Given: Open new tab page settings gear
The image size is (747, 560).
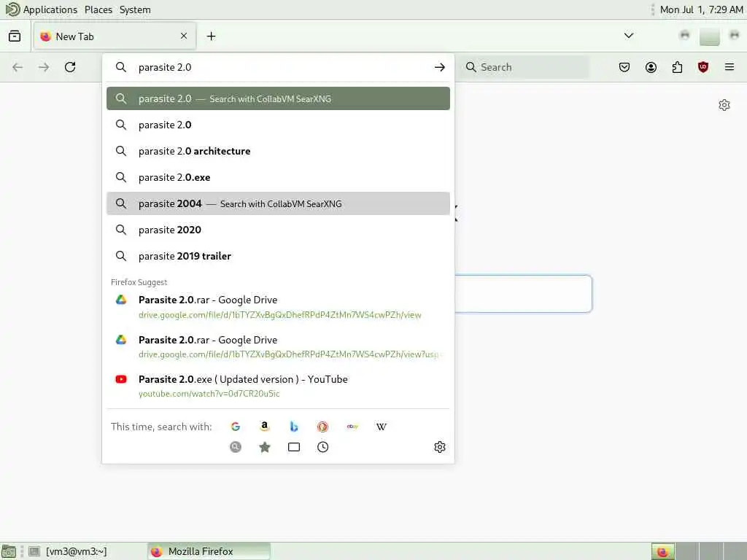Looking at the screenshot, I should tap(724, 105).
